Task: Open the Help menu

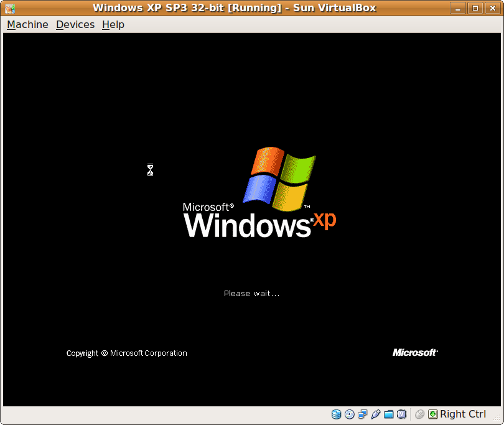Action: click(x=113, y=24)
